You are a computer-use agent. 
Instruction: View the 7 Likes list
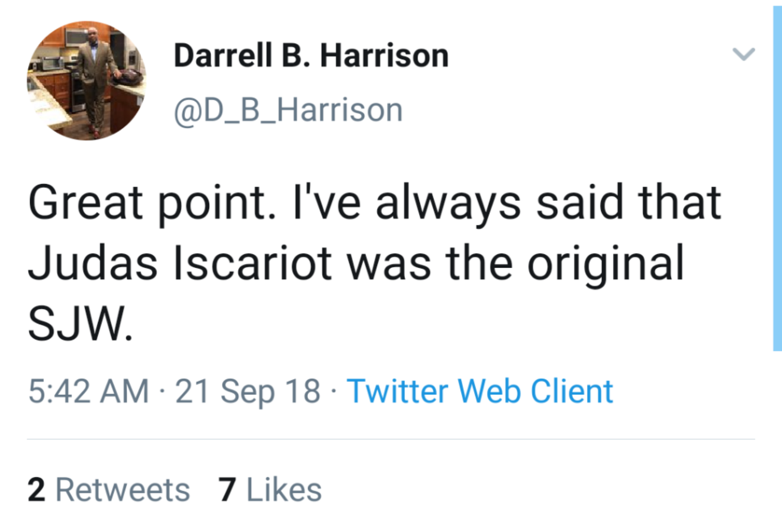pyautogui.click(x=270, y=490)
